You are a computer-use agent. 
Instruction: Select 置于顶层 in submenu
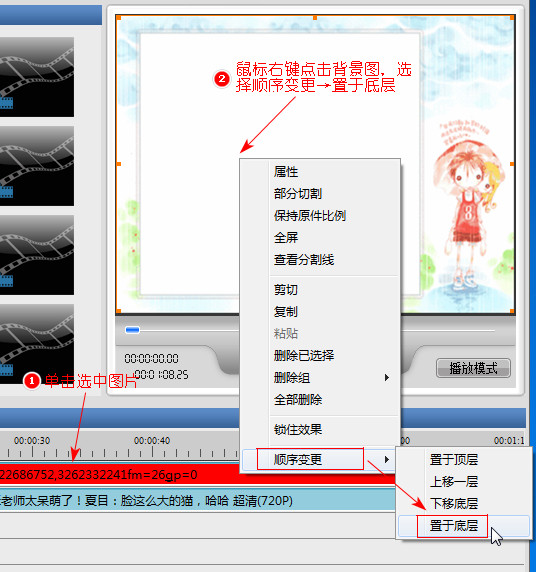coord(454,459)
